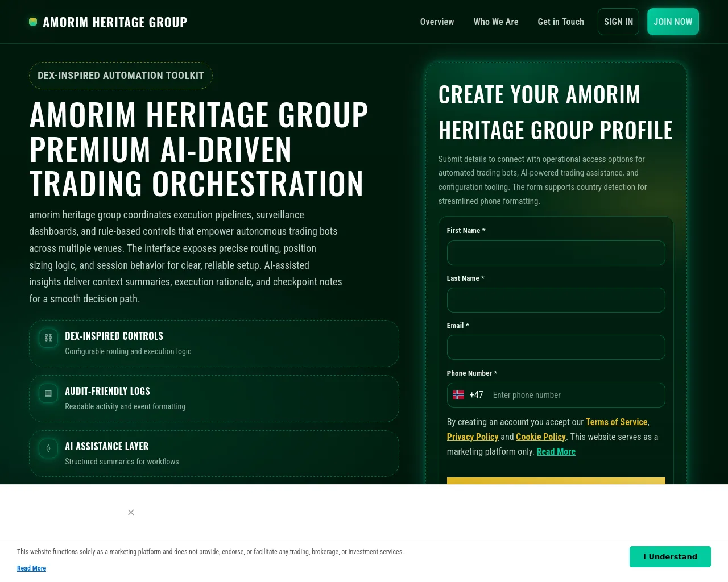Dismiss the banner using the X icon
This screenshot has height=582, width=728.
(x=131, y=512)
